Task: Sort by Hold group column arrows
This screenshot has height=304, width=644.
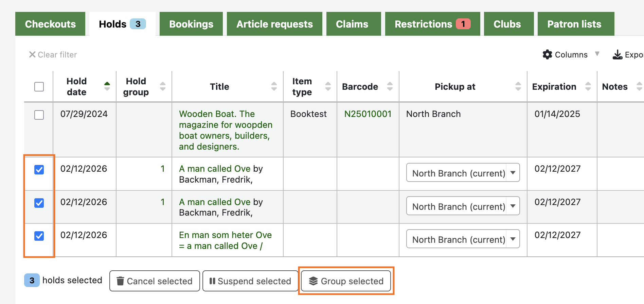Action: [163, 86]
